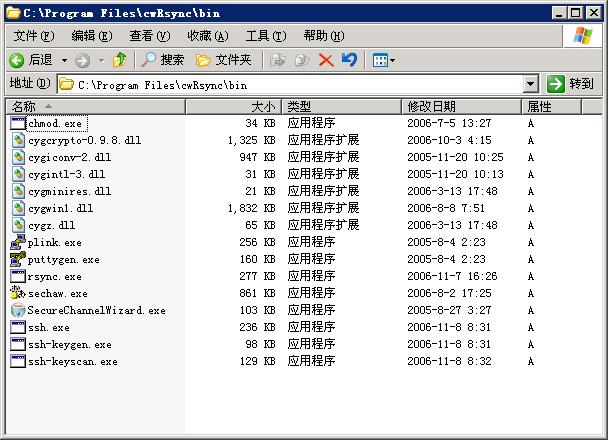
Task: Click the green Back arrow icon
Action: click(x=17, y=60)
